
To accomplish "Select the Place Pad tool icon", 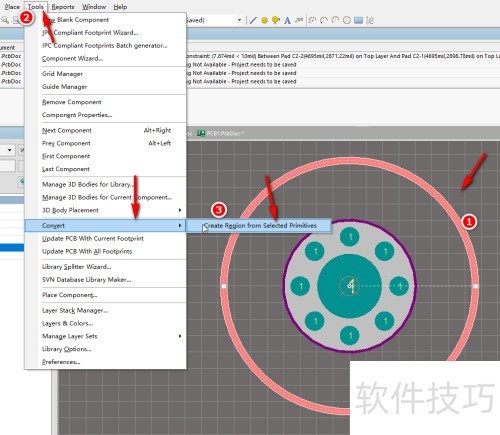I will (x=264, y=20).
